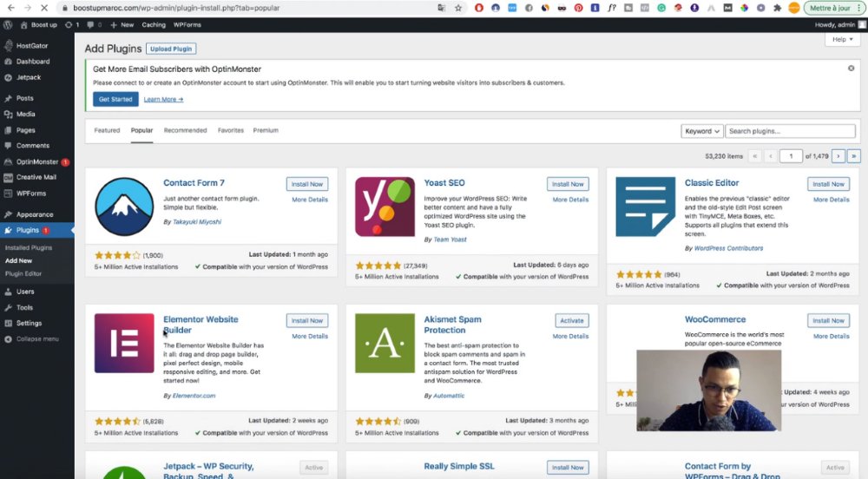Screen dimensions: 868x479
Task: Open comments bubble icon in admin bar
Action: point(90,25)
